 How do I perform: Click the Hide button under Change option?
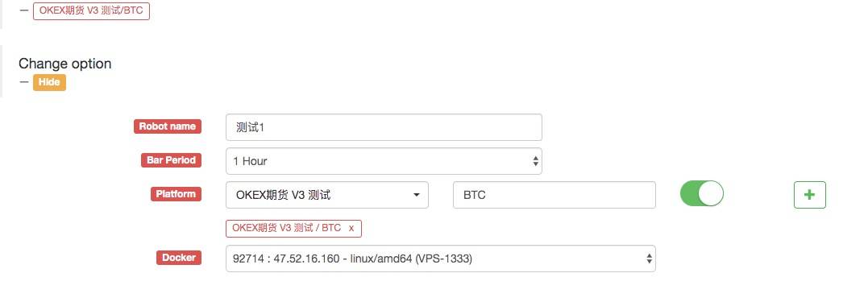(x=49, y=82)
